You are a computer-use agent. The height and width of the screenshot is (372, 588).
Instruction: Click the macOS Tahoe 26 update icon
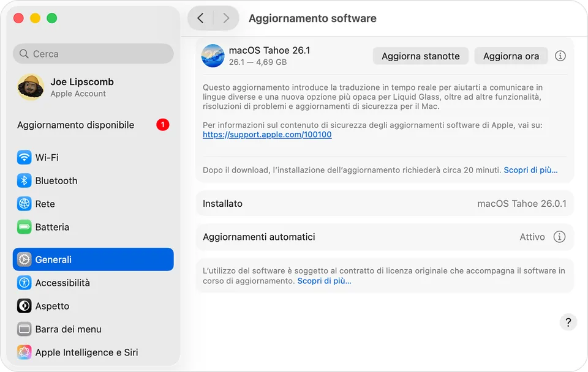point(213,56)
